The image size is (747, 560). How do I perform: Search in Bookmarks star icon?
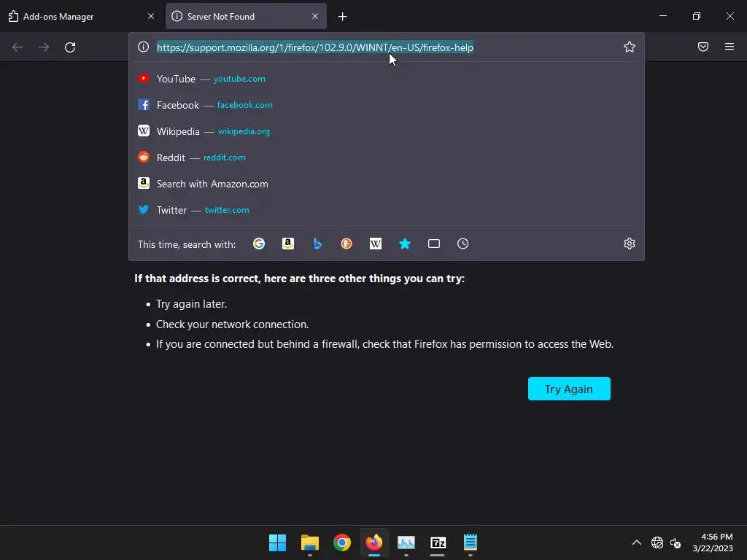(x=404, y=244)
